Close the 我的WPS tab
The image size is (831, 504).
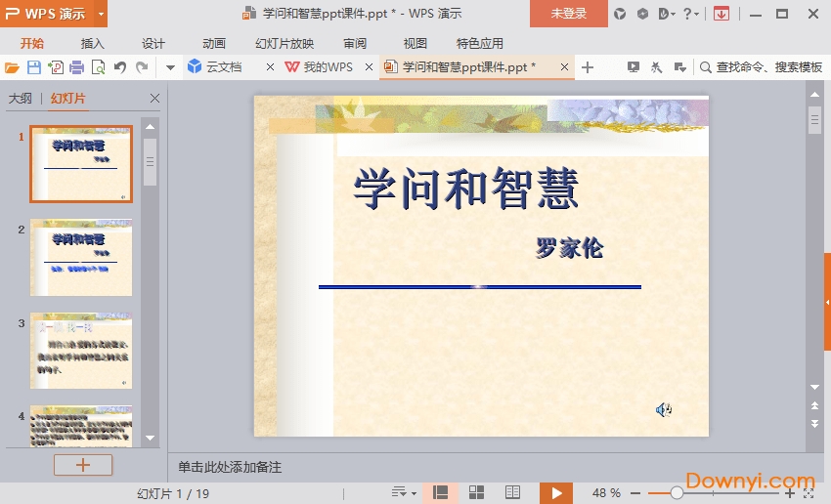pyautogui.click(x=369, y=66)
